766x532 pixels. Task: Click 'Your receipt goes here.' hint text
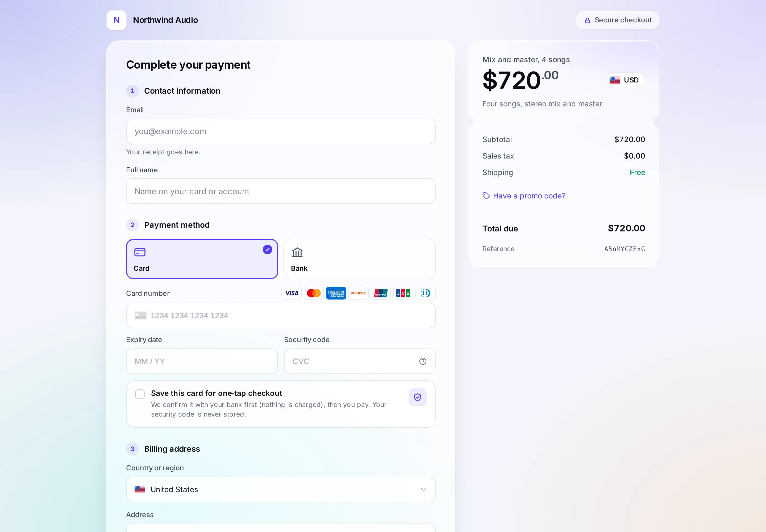pyautogui.click(x=163, y=152)
